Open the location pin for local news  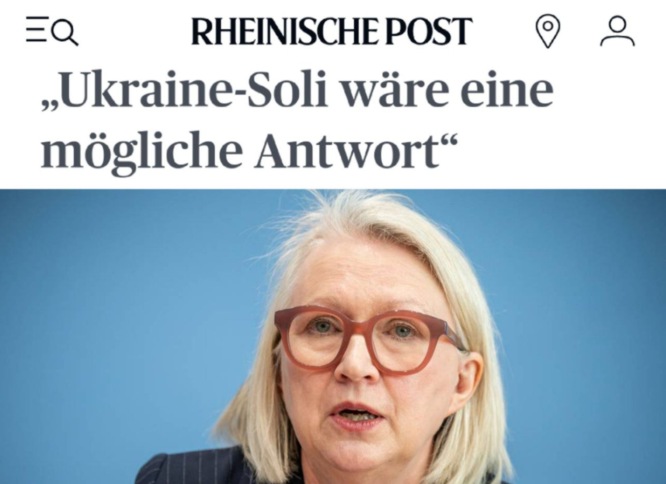[548, 31]
